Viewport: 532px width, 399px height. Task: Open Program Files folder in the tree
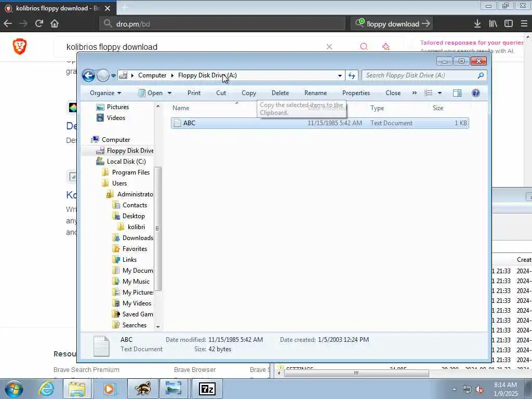[130, 172]
